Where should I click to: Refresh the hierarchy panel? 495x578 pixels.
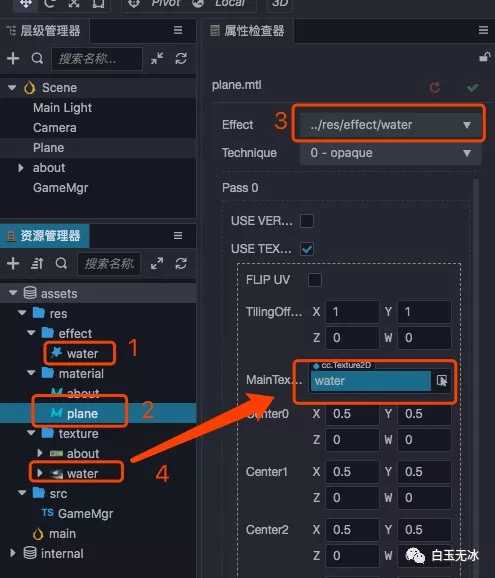pos(181,58)
